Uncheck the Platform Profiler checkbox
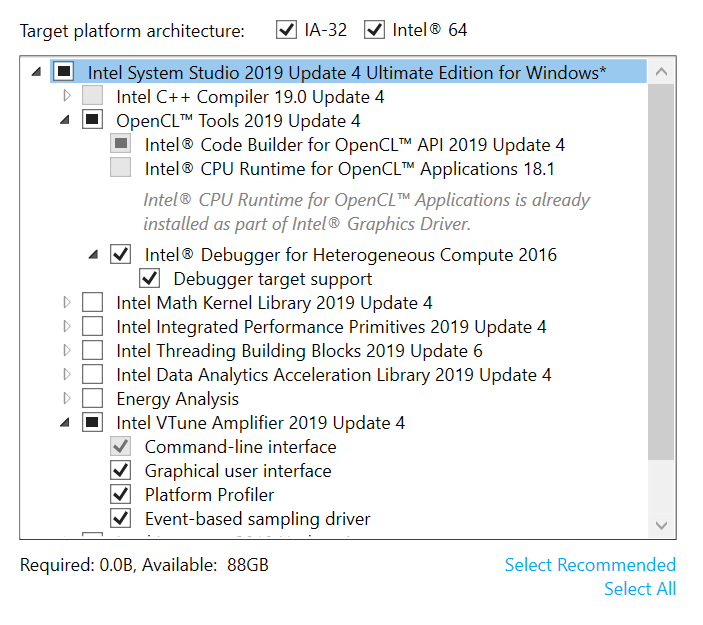This screenshot has height=625, width=703. [121, 494]
